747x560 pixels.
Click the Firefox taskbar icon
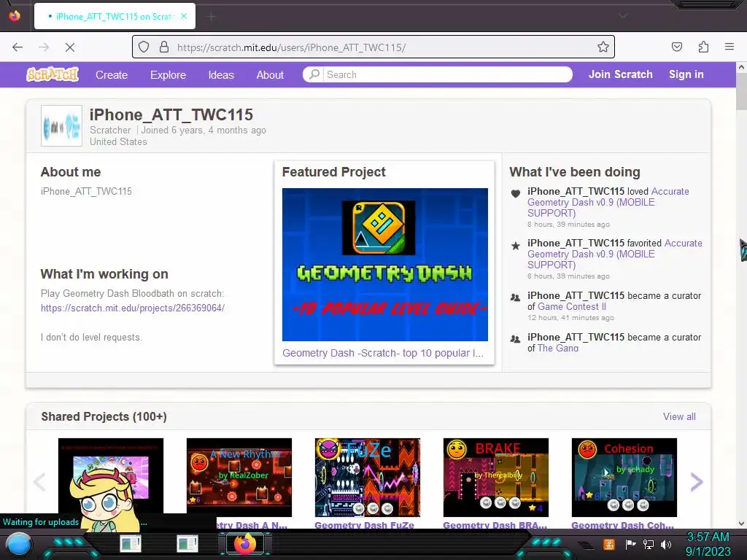245,544
